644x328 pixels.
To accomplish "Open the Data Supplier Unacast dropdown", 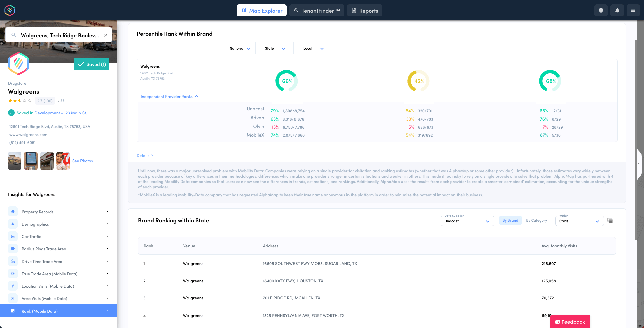I will [467, 221].
